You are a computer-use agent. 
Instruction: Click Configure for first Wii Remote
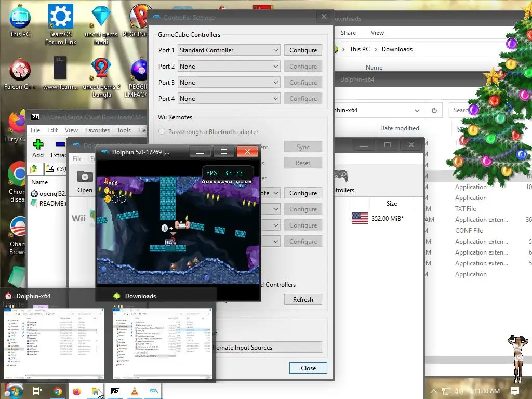tap(303, 193)
